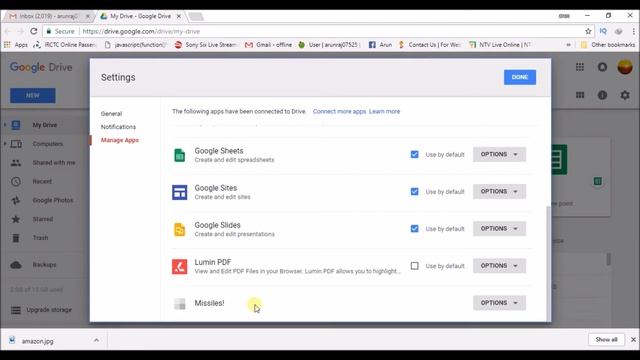Click the Chrome address bar URL
The height and width of the screenshot is (360, 640).
tap(141, 31)
